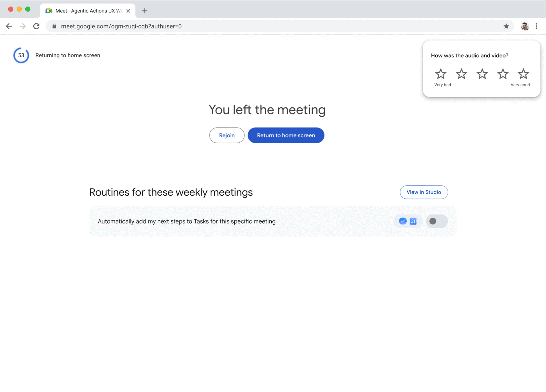Click the Google Meet tab favicon
The width and height of the screenshot is (546, 392).
coord(49,11)
